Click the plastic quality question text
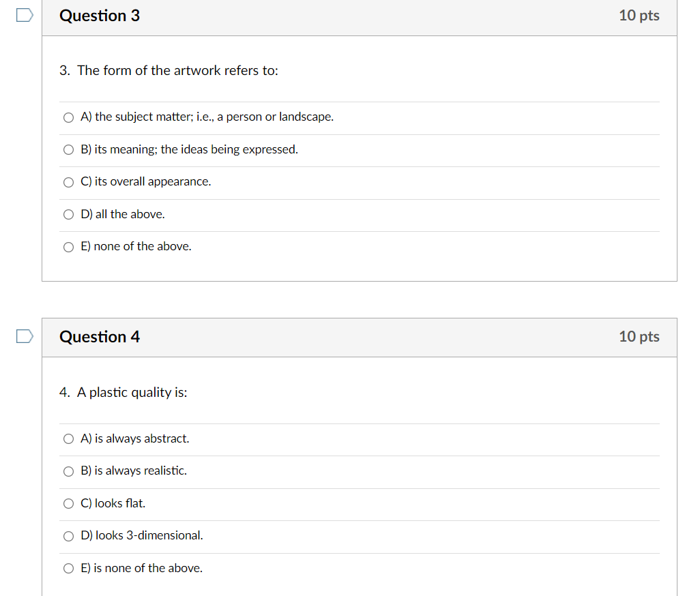This screenshot has height=596, width=700. coord(123,392)
